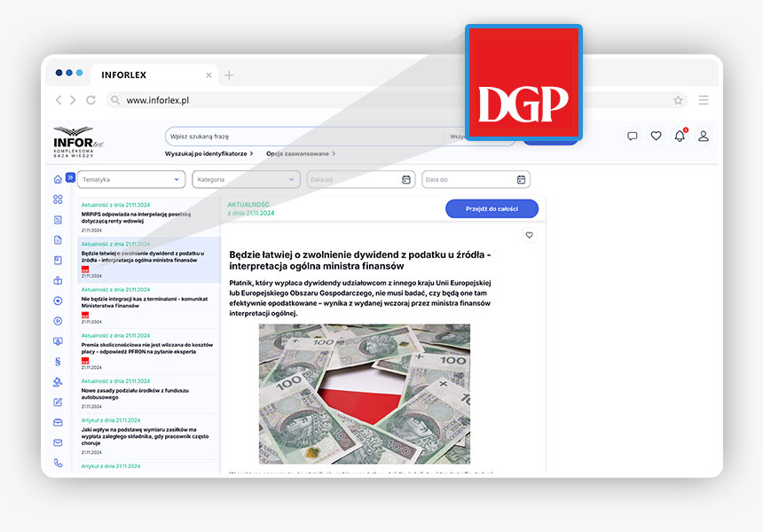Open 'Nie będzie integracji kas z terminalami' item
This screenshot has height=532, width=763.
coord(149,305)
